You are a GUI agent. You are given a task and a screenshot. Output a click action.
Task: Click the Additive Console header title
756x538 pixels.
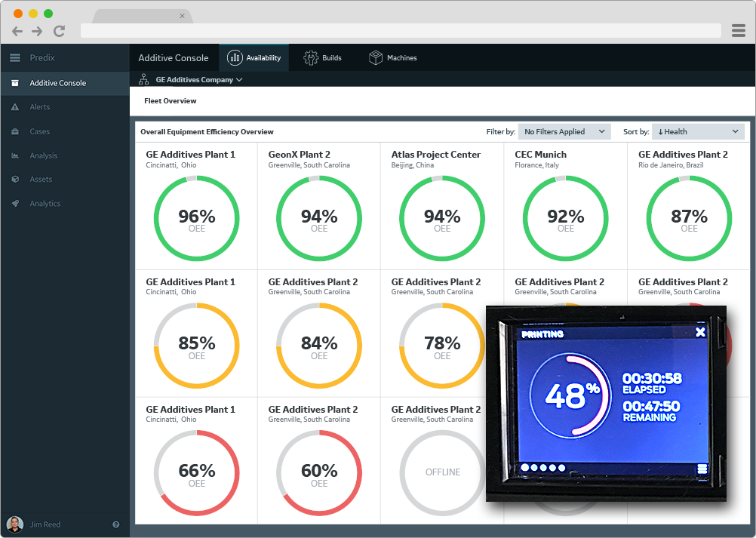174,58
